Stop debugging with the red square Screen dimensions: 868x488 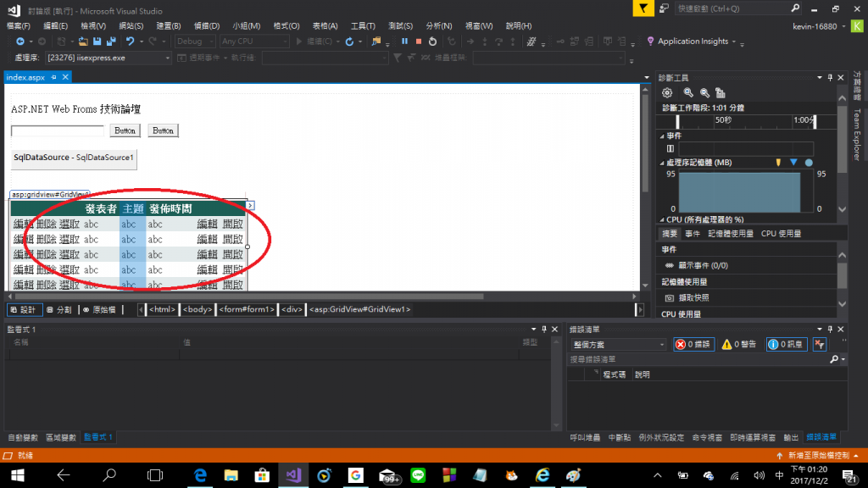[x=419, y=42]
